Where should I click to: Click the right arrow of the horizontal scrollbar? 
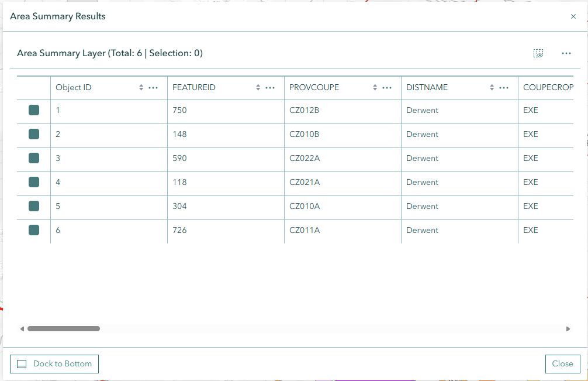tap(568, 328)
